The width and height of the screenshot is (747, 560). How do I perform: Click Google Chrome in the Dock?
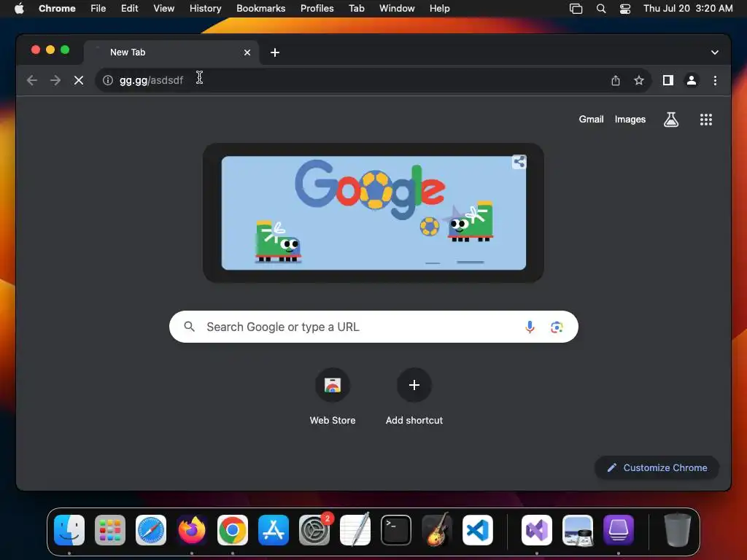pos(233,530)
